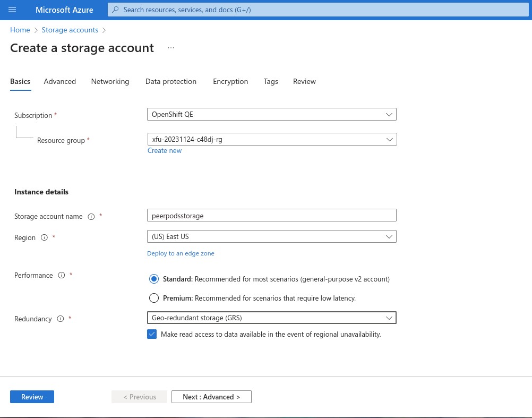The image size is (532, 418).
Task: Click the Performance info icon
Action: tap(62, 275)
